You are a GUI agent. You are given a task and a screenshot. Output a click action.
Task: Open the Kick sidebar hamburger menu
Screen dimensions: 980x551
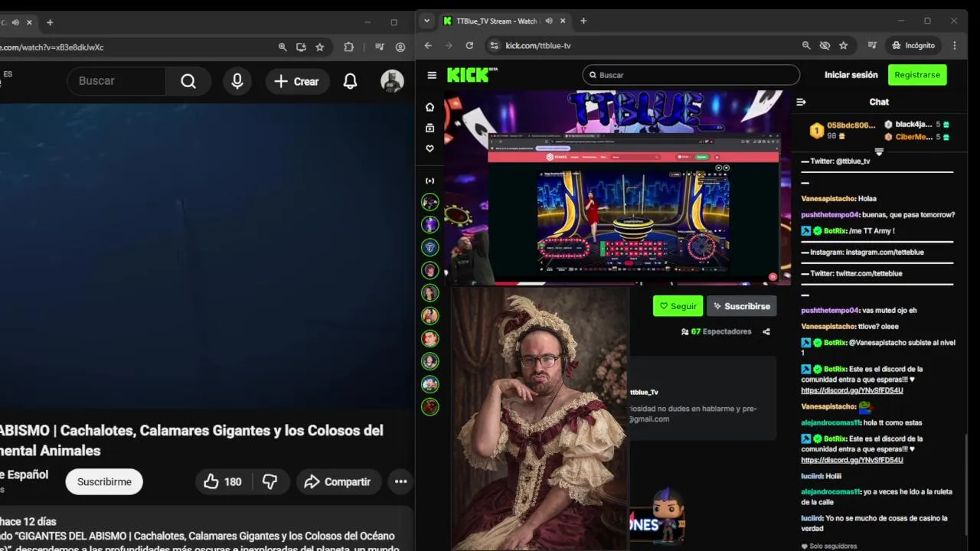[x=432, y=75]
